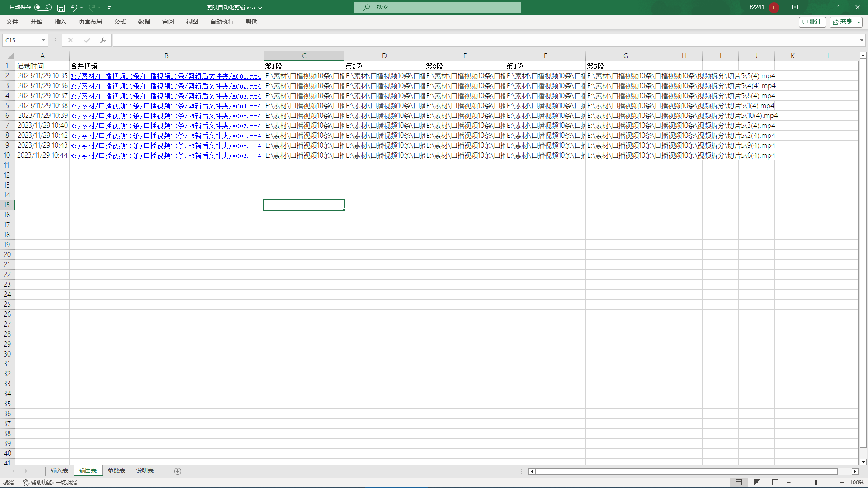Open hyperlink for A001.mp4 file
Viewport: 868px width, 488px height.
point(166,75)
